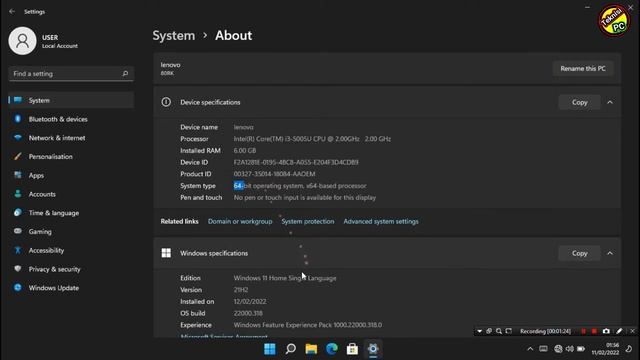The height and width of the screenshot is (360, 640).
Task: Open Advanced system settings link
Action: pos(381,221)
